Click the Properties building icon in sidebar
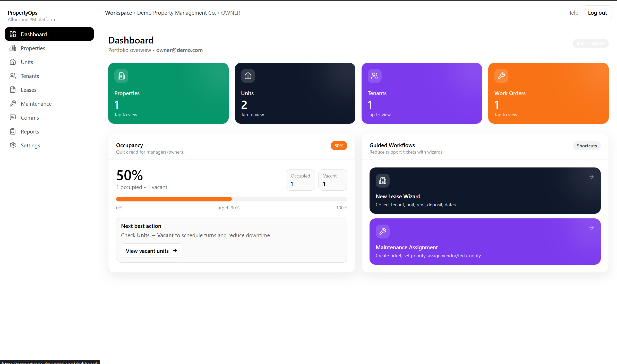This screenshot has width=617, height=364. click(13, 48)
